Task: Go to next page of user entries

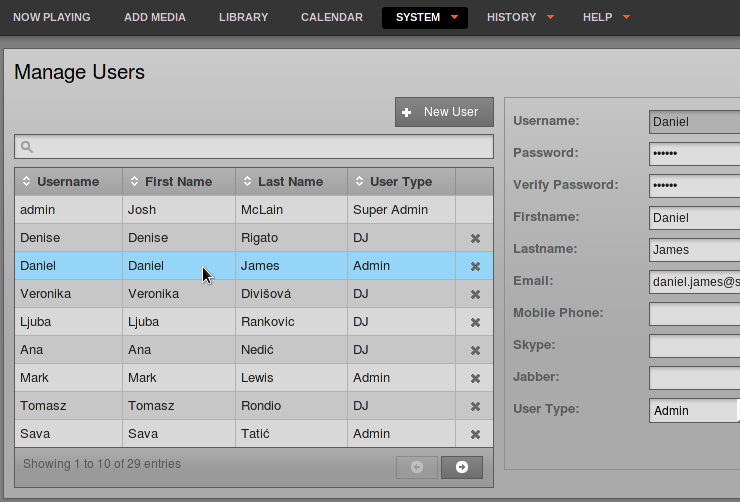Action: coord(462,467)
